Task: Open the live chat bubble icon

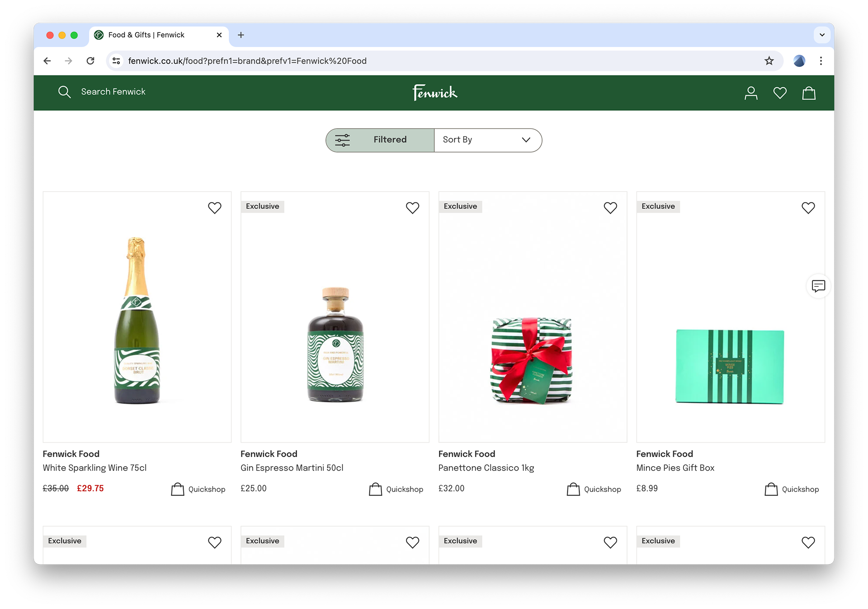Action: tap(818, 286)
